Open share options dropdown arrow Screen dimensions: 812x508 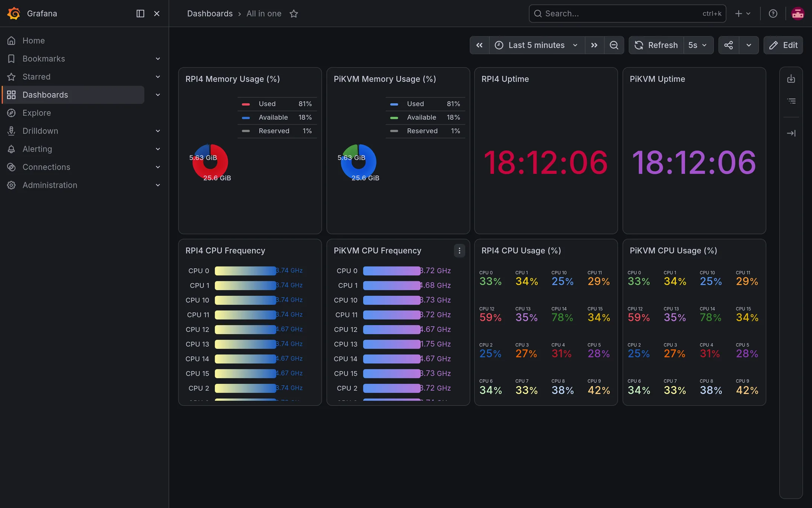pyautogui.click(x=749, y=45)
